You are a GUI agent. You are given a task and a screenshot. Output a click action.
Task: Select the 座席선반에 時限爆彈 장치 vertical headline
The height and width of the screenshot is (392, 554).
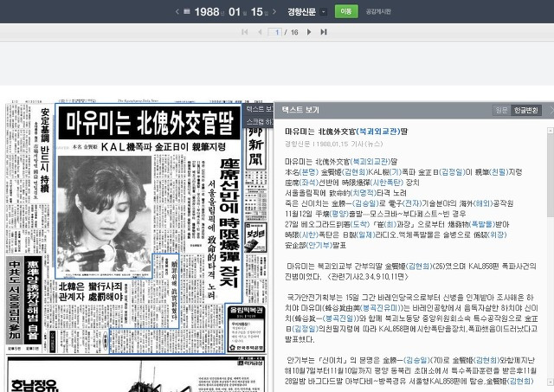pos(229,223)
